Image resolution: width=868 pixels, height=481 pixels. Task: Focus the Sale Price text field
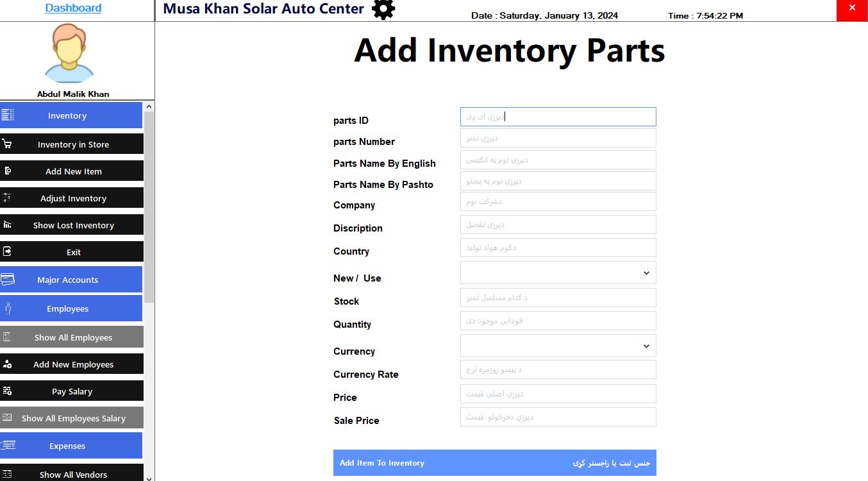point(558,418)
